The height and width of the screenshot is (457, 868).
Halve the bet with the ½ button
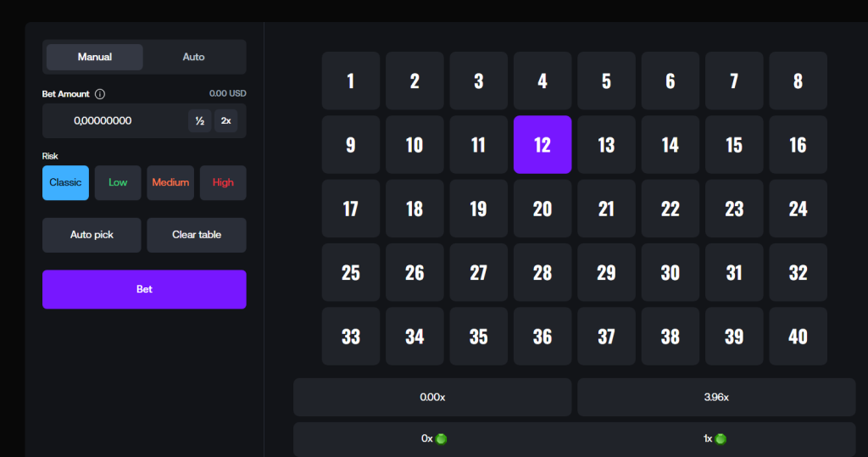(x=199, y=121)
